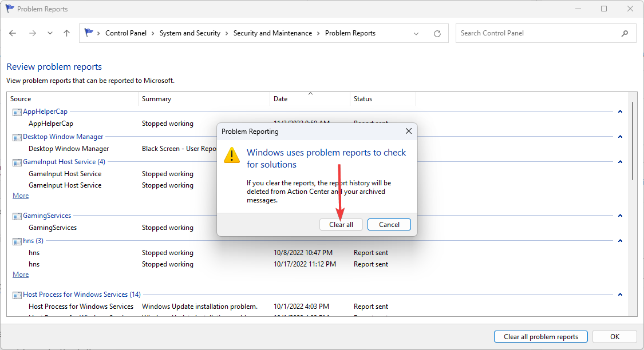
Task: Sort list by Status column
Action: tap(383, 99)
